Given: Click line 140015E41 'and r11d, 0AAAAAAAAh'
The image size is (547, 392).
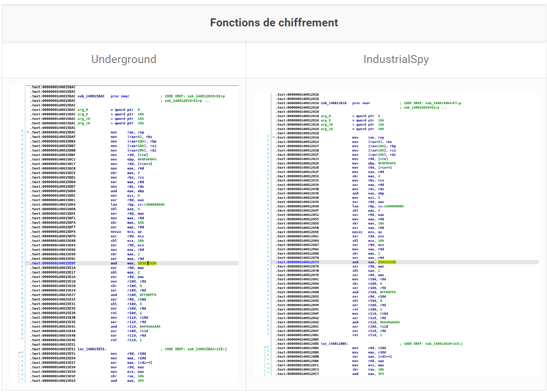Looking at the screenshot, I should coord(95,326).
